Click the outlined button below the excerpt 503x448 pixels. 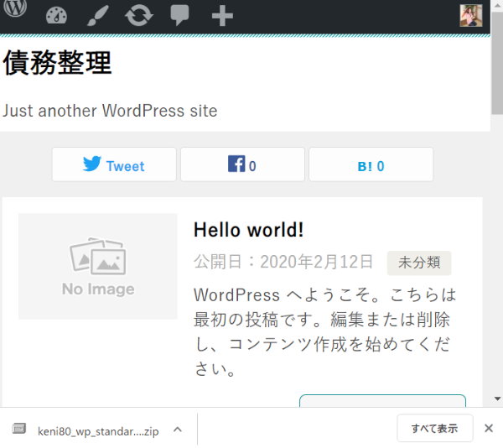[x=382, y=403]
